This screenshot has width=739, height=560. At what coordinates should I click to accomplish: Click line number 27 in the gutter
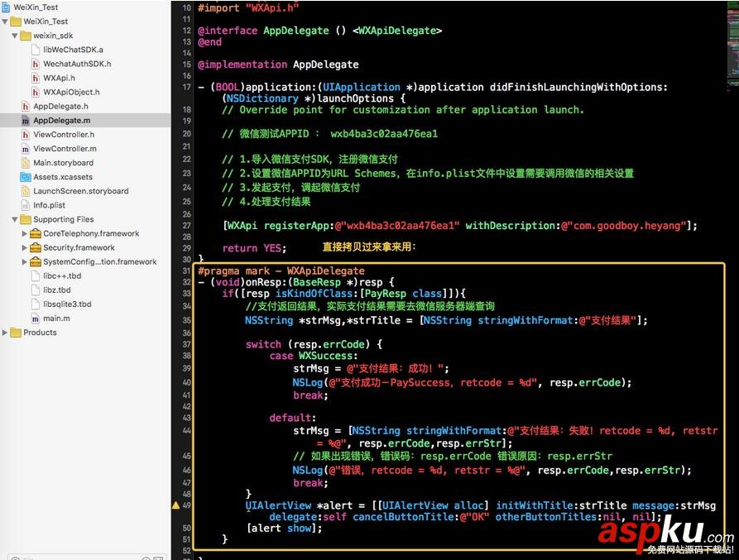point(187,226)
